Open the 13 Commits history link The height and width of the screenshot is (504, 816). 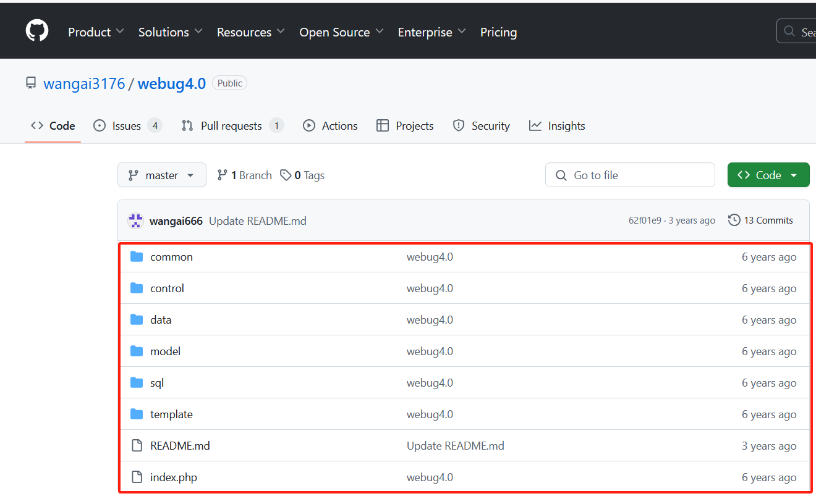(761, 220)
